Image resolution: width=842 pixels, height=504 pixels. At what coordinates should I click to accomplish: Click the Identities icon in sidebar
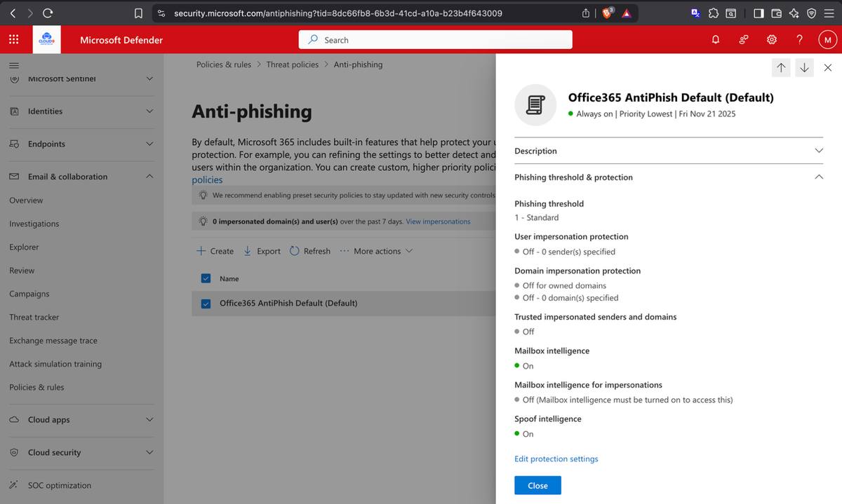[x=14, y=111]
